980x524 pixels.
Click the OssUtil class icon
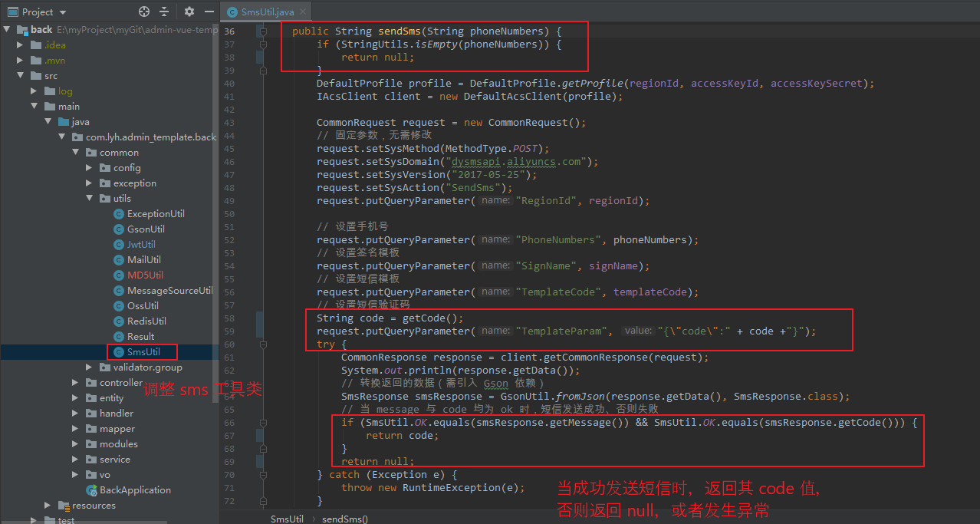click(119, 306)
